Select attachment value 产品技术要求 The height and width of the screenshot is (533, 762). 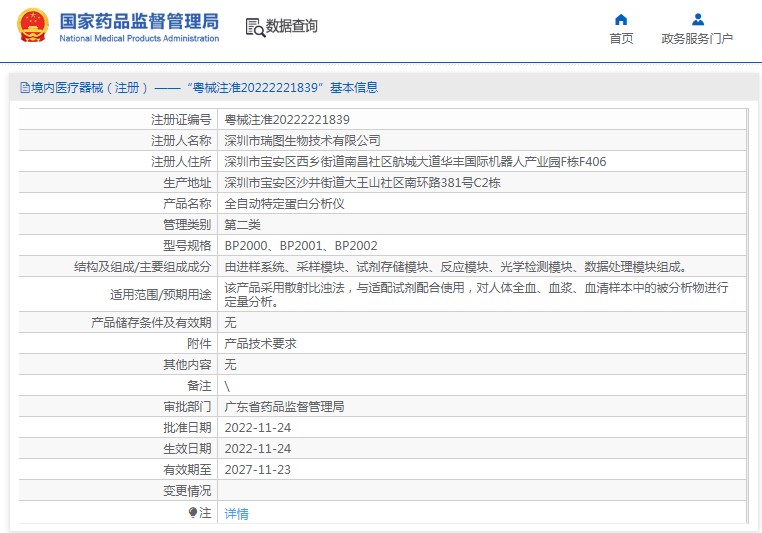260,344
